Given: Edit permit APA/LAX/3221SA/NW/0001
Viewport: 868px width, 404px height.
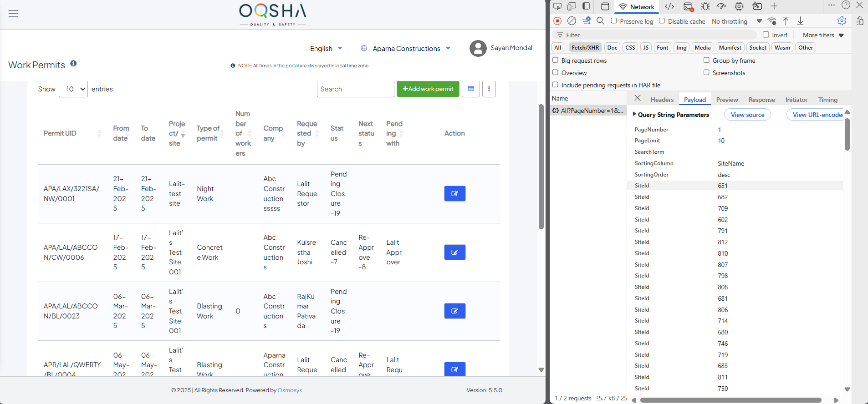Looking at the screenshot, I should (x=454, y=194).
